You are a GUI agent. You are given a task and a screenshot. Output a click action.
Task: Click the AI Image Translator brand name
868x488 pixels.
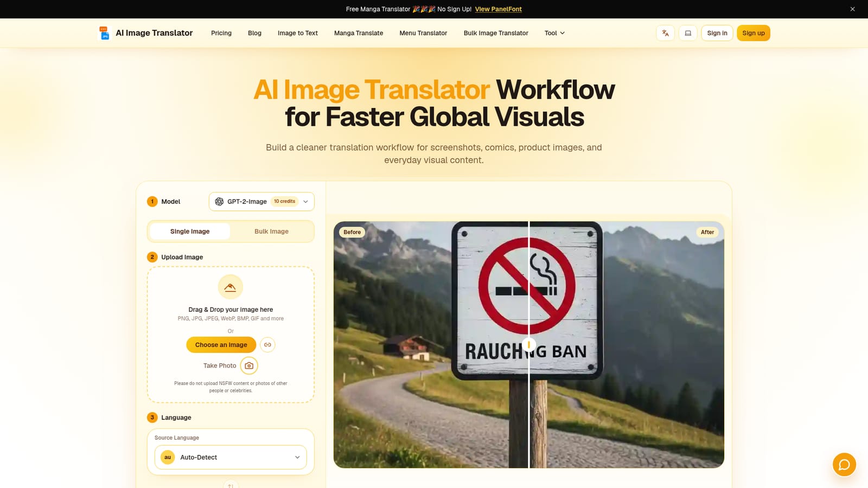(154, 33)
